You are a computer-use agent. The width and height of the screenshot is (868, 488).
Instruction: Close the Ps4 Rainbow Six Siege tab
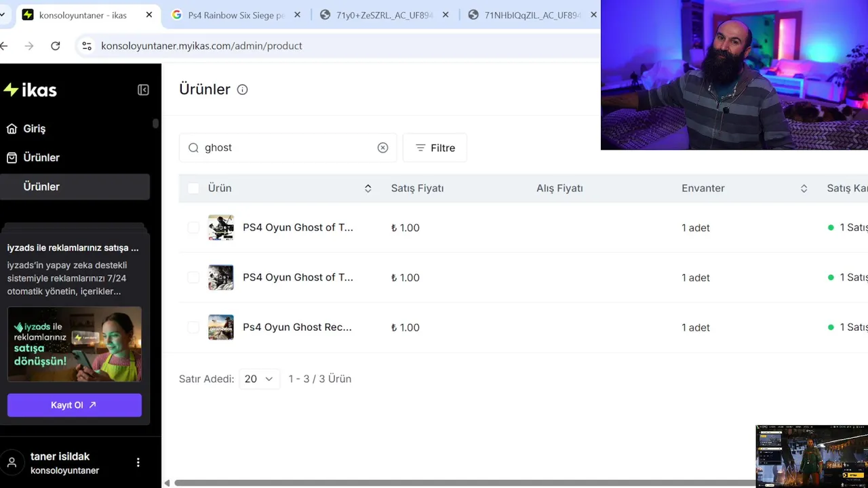coord(298,15)
